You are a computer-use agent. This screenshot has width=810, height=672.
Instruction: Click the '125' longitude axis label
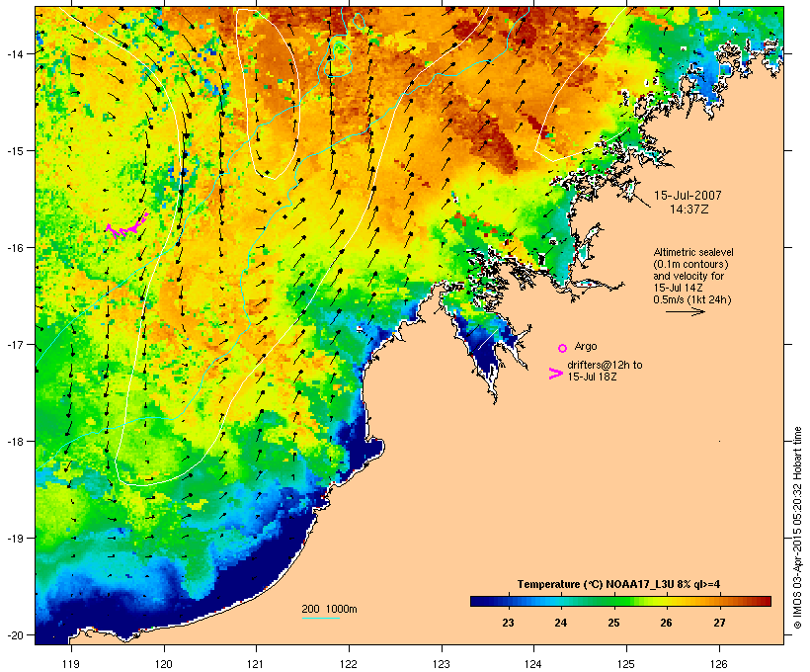[626, 664]
